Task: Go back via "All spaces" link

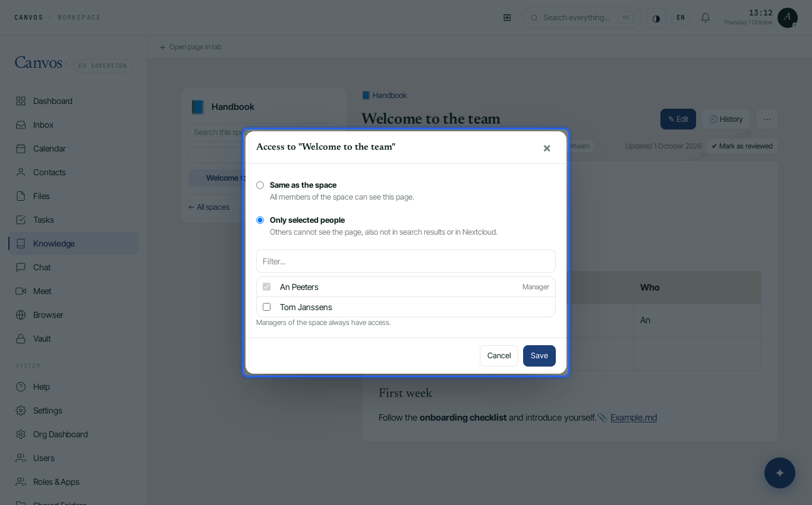Action: [x=209, y=207]
